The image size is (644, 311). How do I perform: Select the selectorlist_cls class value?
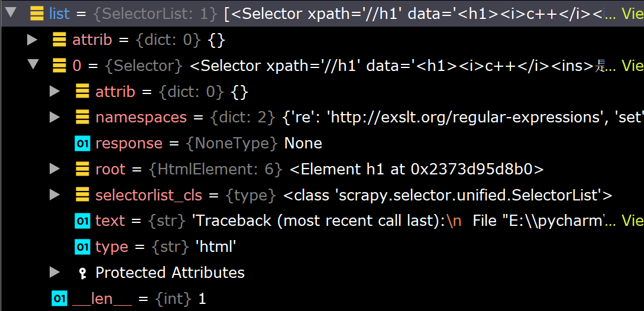[448, 195]
